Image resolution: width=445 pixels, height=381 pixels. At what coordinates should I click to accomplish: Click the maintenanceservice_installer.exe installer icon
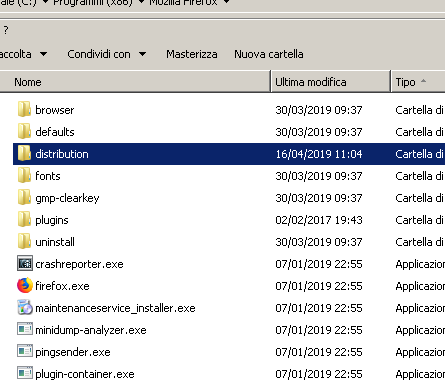[x=25, y=307]
